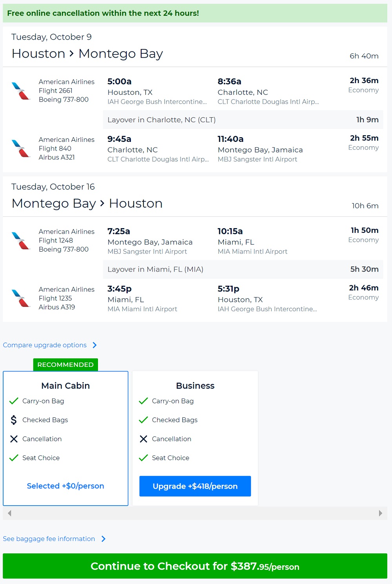Click American Airlines logo for Flight 840
This screenshot has width=392, height=584.
(21, 149)
